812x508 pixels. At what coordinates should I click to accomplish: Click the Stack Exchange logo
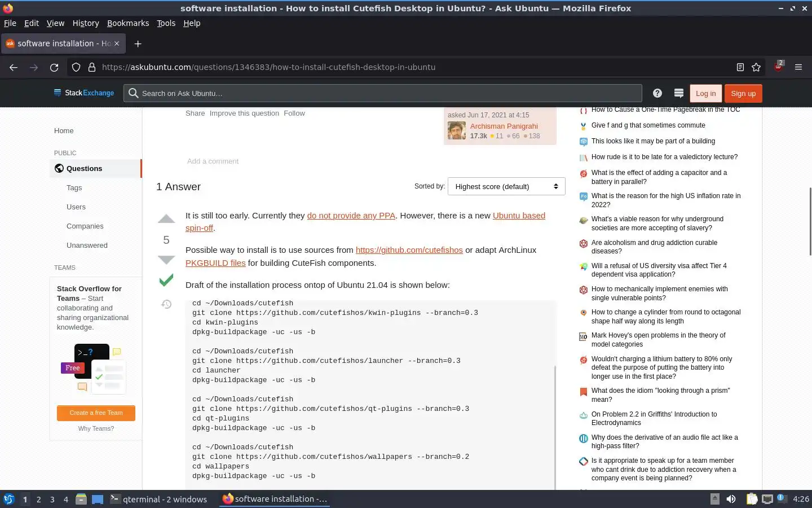coord(84,93)
